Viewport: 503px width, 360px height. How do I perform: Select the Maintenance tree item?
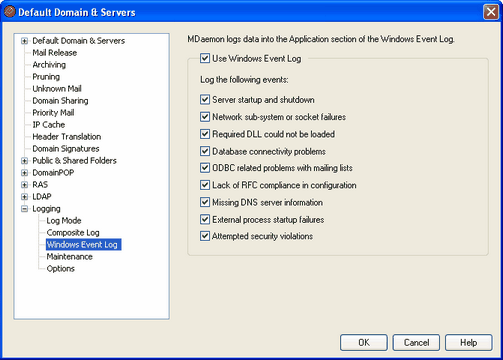(69, 257)
